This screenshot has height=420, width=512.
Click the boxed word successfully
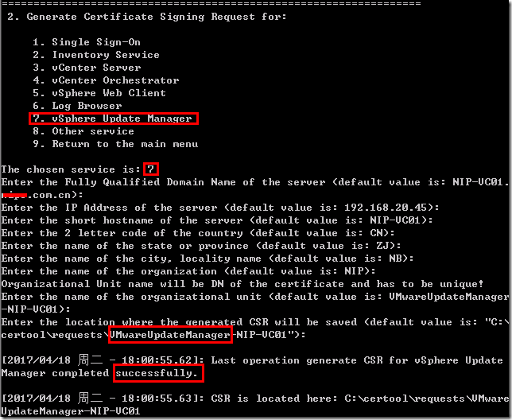[x=159, y=373]
